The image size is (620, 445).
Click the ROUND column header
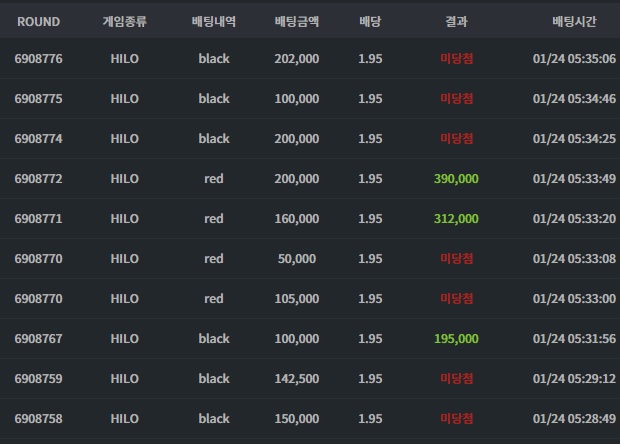tap(38, 21)
